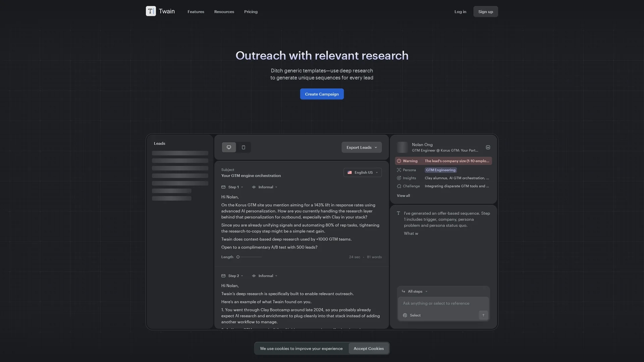Image resolution: width=644 pixels, height=362 pixels.
Task: Click the Select reference icon
Action: click(x=405, y=315)
